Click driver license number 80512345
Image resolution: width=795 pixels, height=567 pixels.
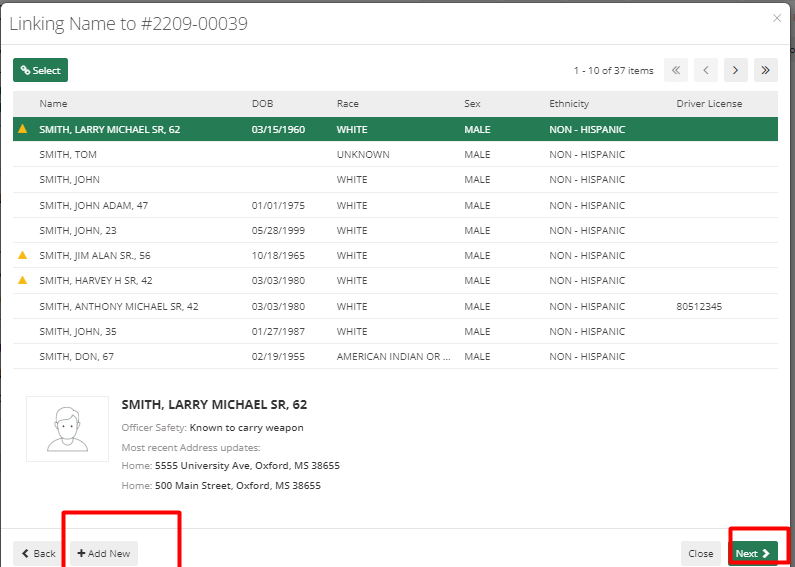point(699,306)
